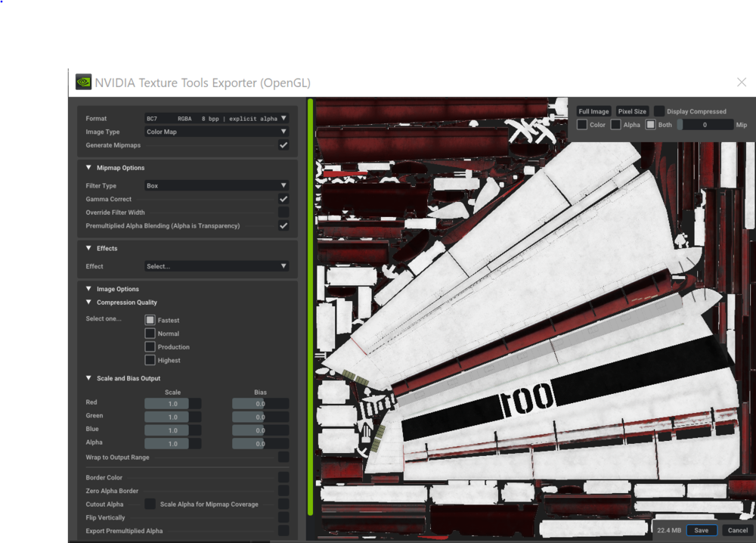Click the Save button

702,530
